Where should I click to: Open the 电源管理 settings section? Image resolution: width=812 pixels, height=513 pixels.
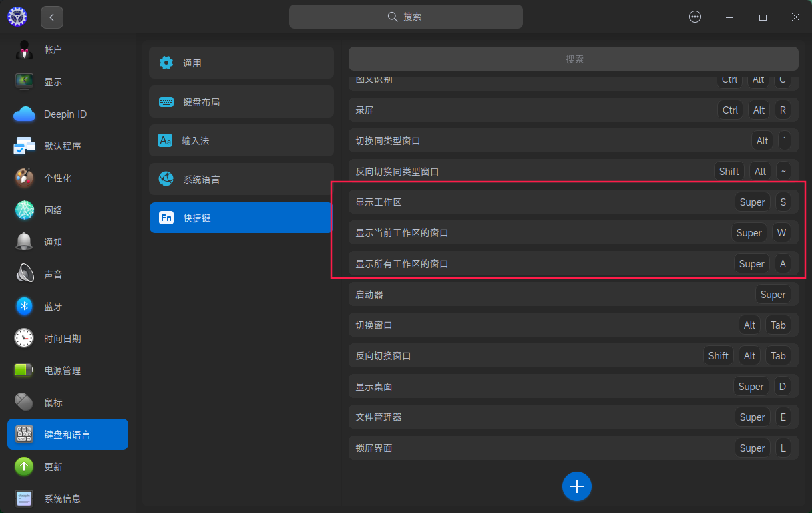point(67,370)
